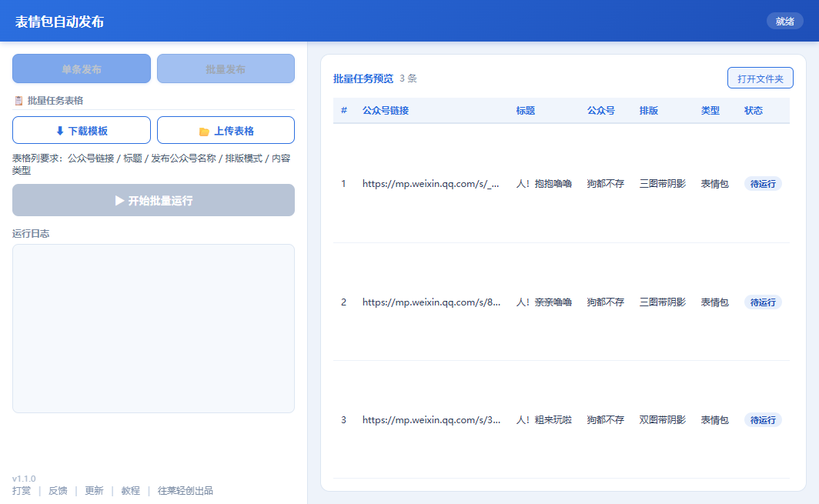Click the 下载模板 button

pyautogui.click(x=82, y=131)
